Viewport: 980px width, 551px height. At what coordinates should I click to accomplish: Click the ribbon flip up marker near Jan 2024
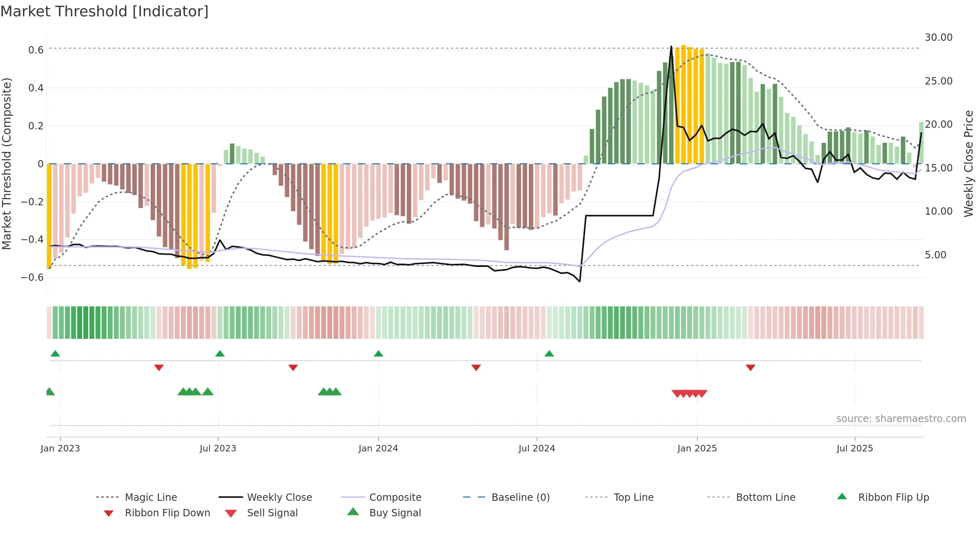click(379, 353)
